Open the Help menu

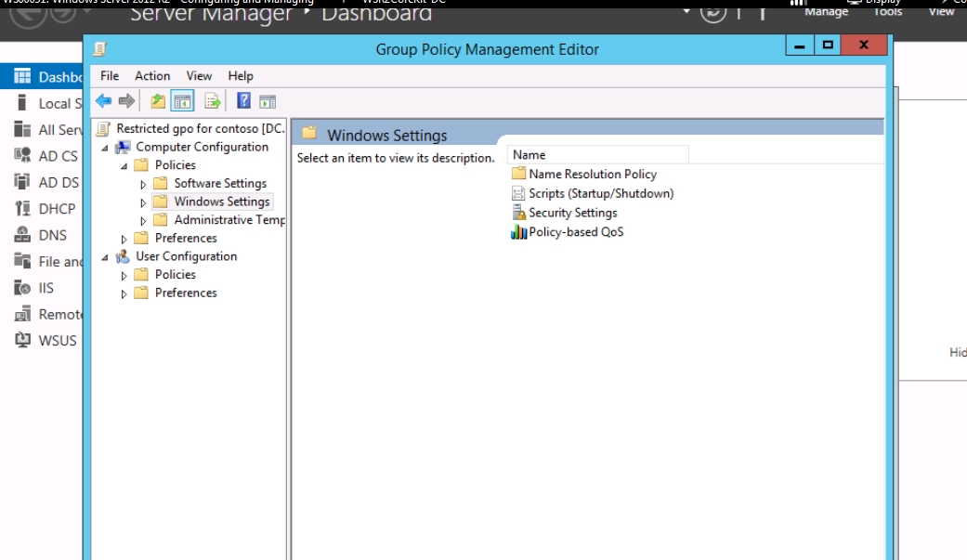241,76
